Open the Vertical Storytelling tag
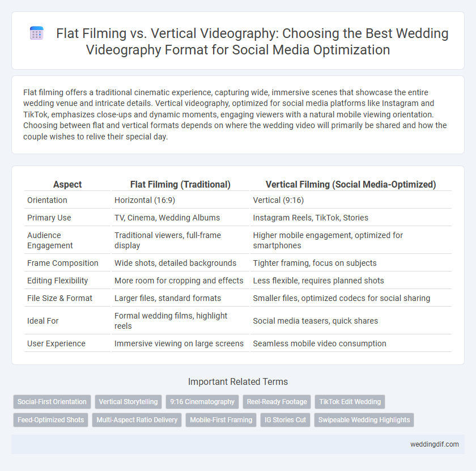This screenshot has height=471, width=476. pos(129,402)
